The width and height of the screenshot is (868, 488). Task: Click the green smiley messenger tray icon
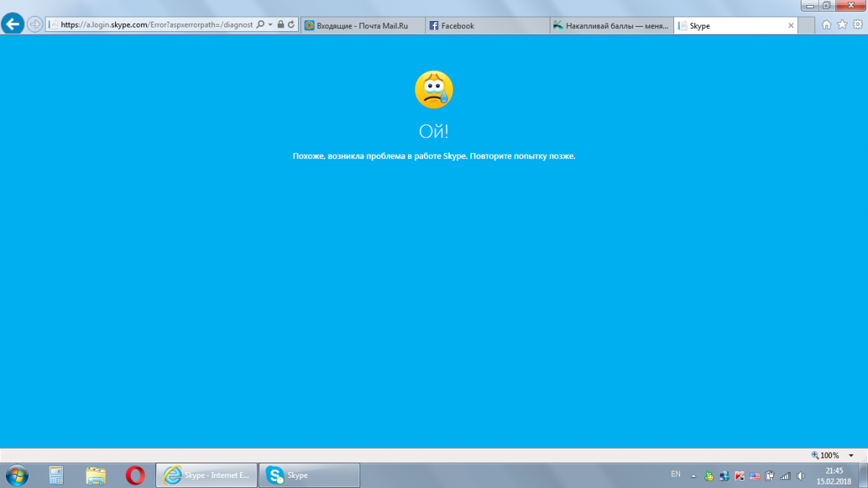click(709, 476)
